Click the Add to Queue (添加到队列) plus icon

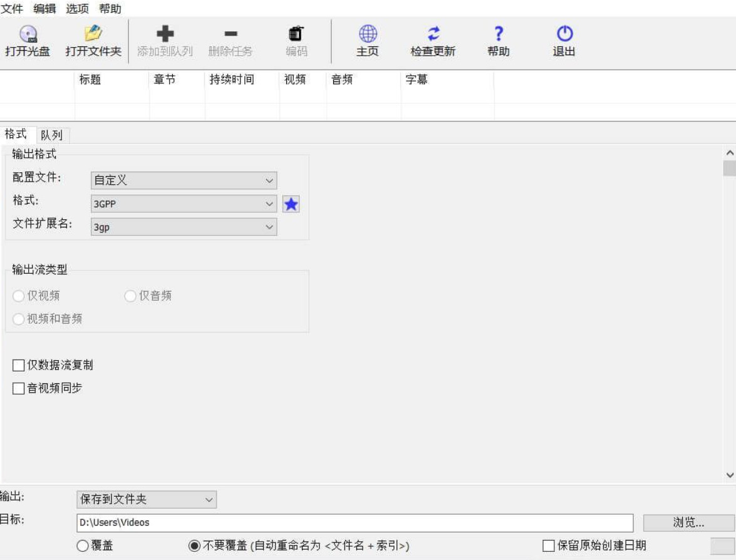(x=165, y=34)
